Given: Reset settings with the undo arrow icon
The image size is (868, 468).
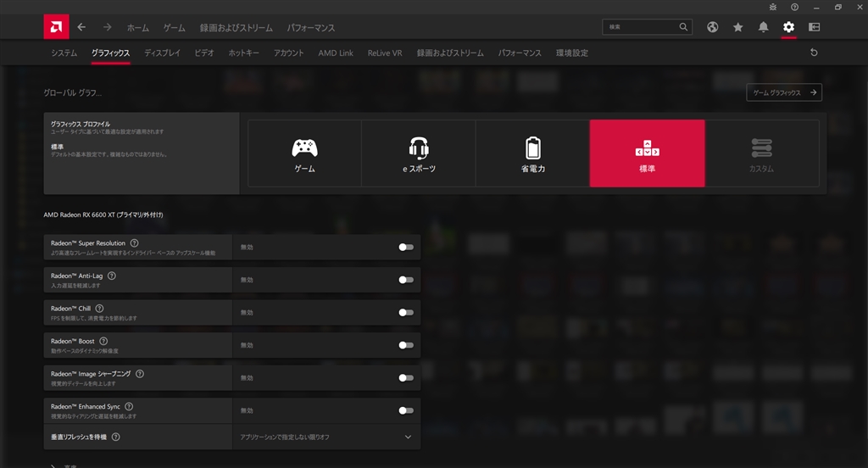Looking at the screenshot, I should point(814,52).
